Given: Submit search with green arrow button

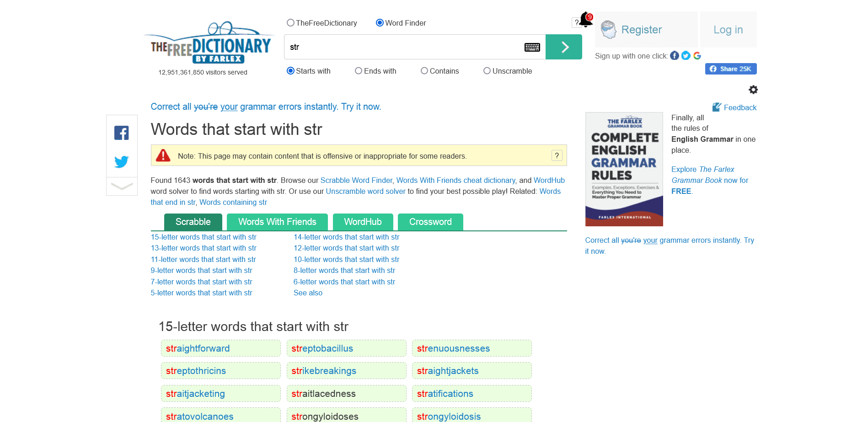Looking at the screenshot, I should (x=564, y=47).
